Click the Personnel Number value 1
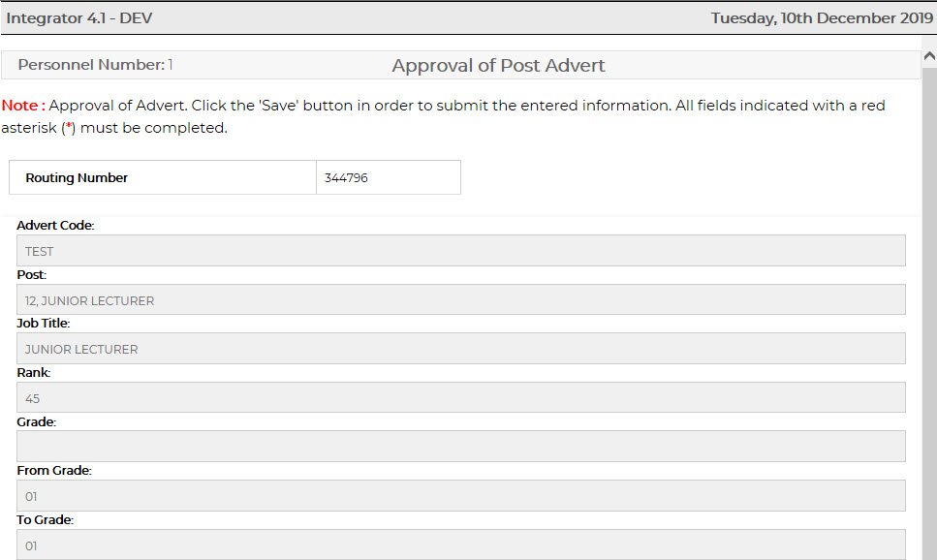The image size is (937, 560). [171, 65]
